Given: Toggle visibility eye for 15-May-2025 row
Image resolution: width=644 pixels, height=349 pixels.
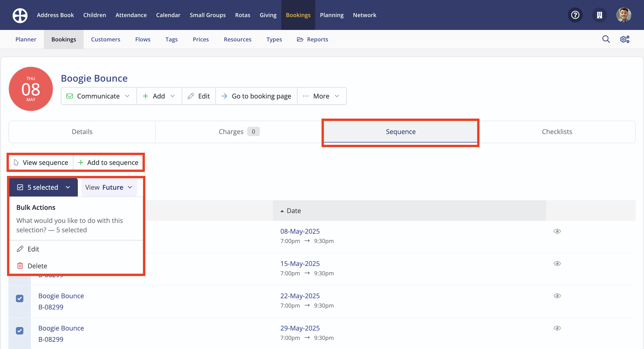Looking at the screenshot, I should [x=557, y=263].
